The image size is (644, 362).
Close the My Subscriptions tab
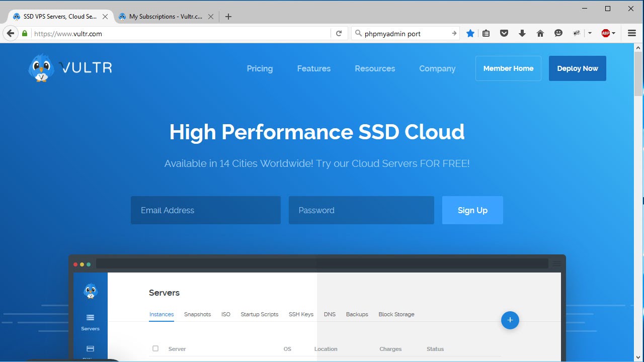tap(211, 17)
